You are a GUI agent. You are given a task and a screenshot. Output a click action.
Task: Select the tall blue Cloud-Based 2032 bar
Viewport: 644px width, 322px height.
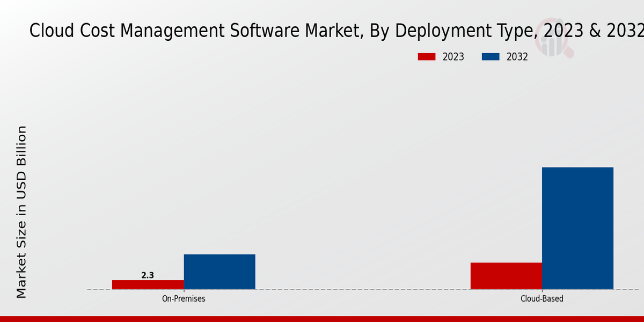click(x=577, y=228)
